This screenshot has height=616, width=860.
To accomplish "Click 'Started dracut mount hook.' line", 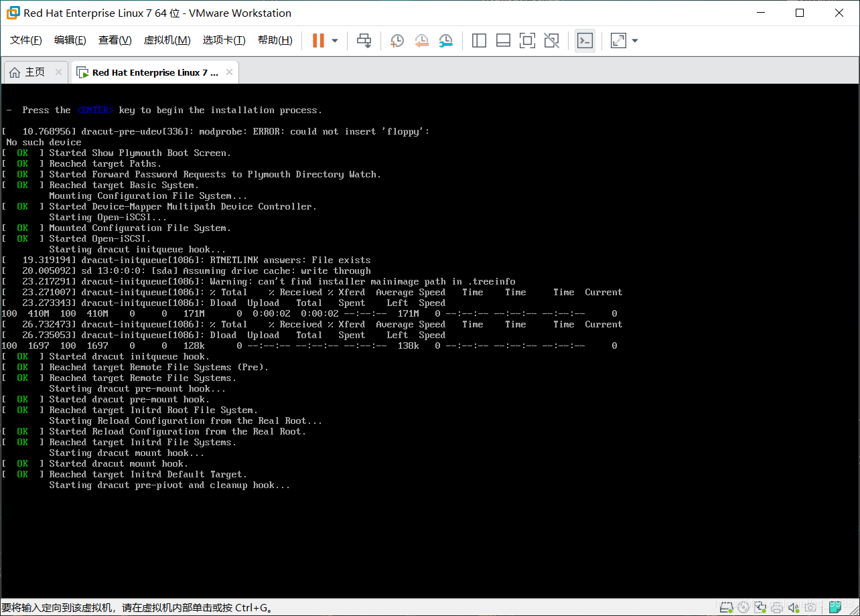I will pyautogui.click(x=119, y=463).
